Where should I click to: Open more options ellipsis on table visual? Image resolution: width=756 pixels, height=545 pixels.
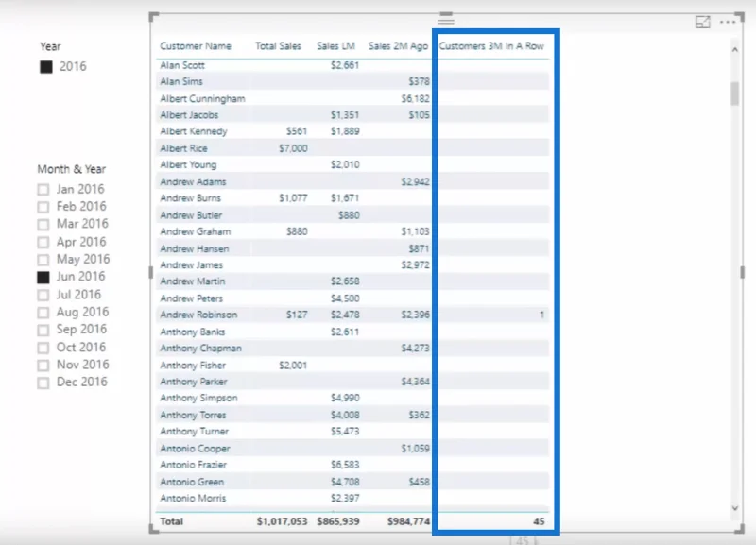coord(727,22)
